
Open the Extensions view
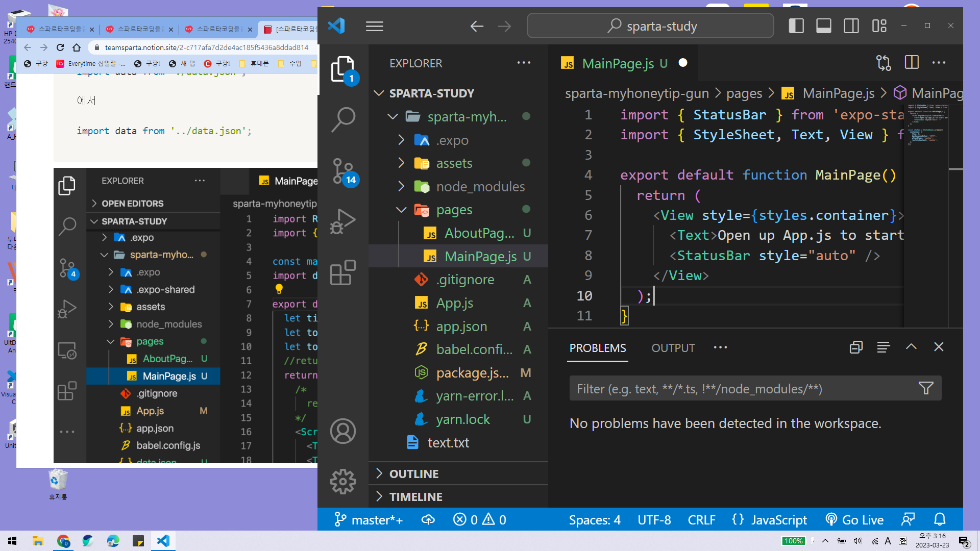(x=342, y=272)
